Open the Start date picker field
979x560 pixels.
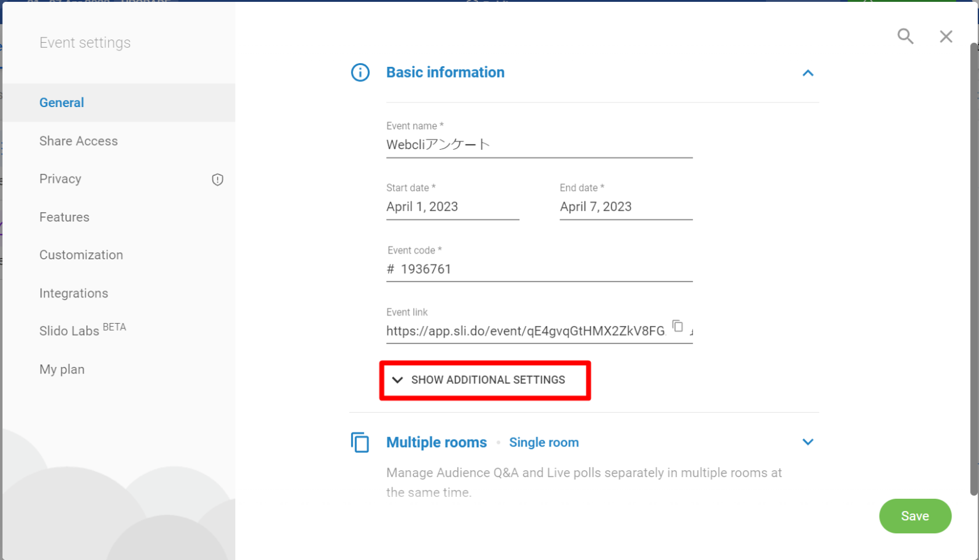(x=452, y=207)
